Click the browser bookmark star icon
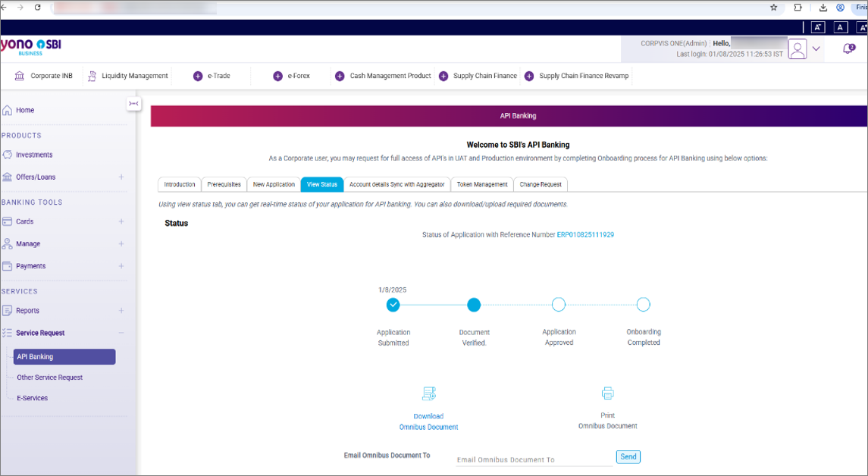The width and height of the screenshot is (868, 476). click(774, 8)
